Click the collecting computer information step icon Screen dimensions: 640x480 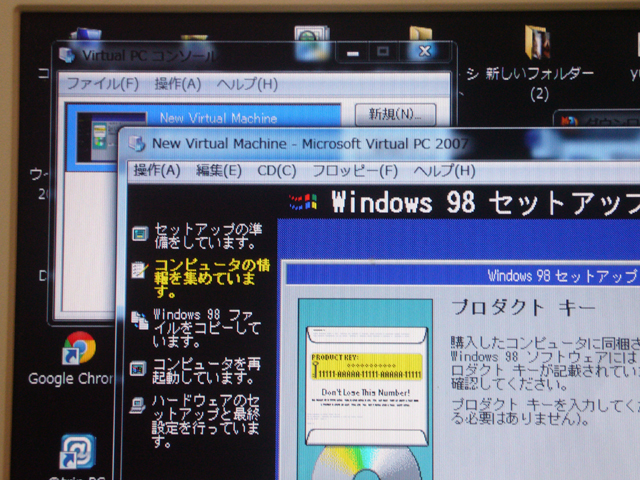[x=140, y=270]
